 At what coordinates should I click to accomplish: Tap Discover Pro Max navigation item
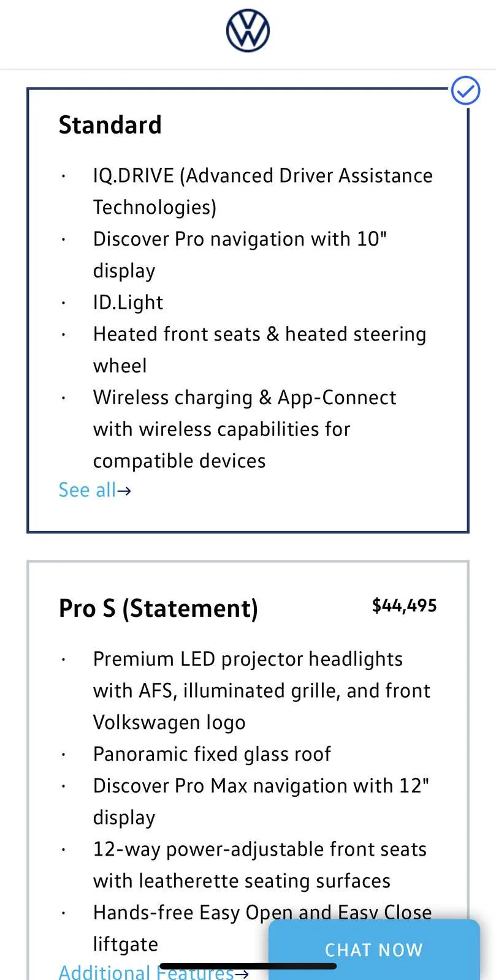(261, 801)
